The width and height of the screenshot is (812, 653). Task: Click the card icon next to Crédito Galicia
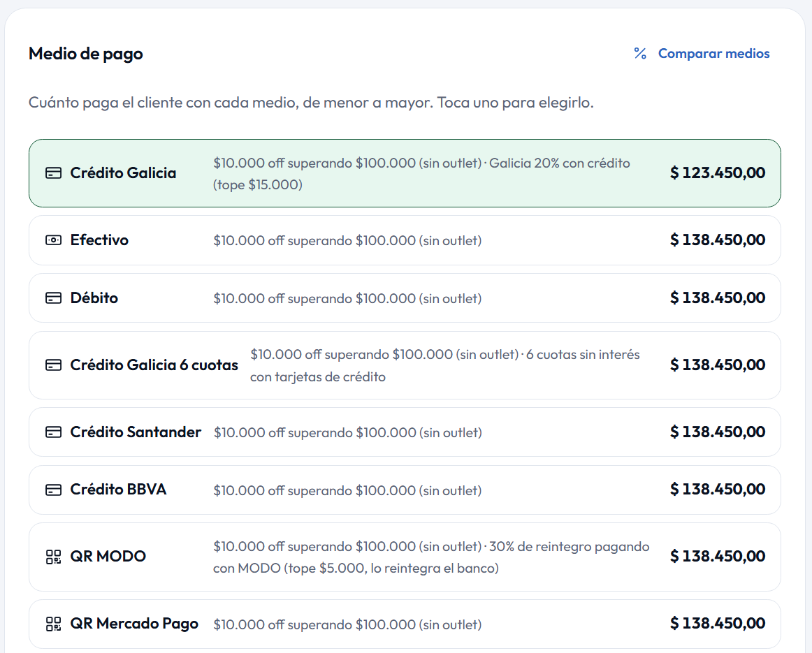pyautogui.click(x=53, y=173)
